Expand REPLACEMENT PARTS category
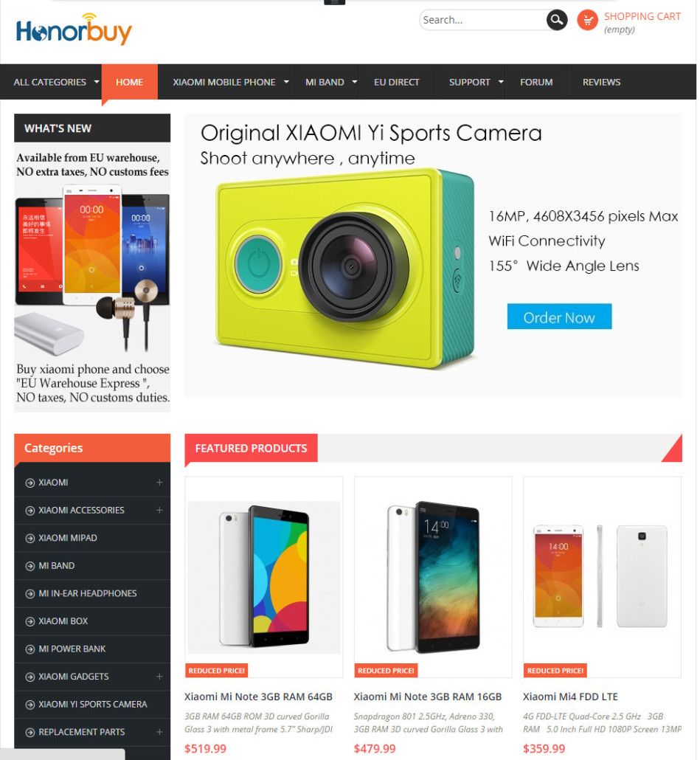The width and height of the screenshot is (700, 760). coord(159,732)
